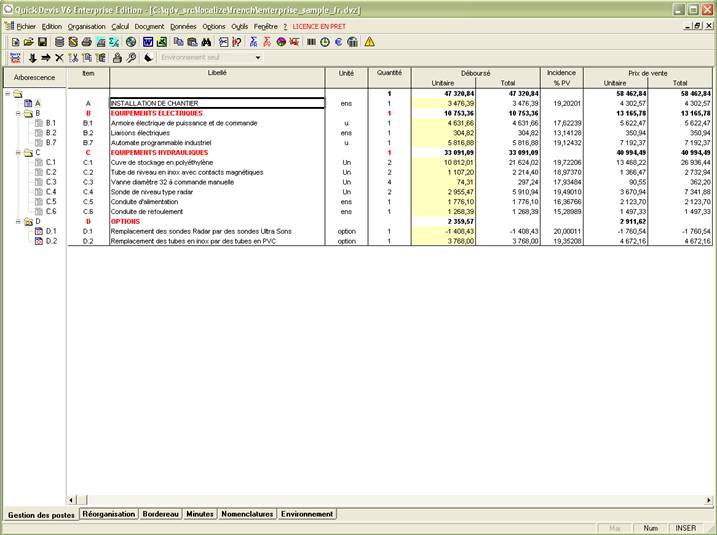Switch to the Nomenclatures tab
Viewport: 717px width, 535px height.
tap(247, 514)
